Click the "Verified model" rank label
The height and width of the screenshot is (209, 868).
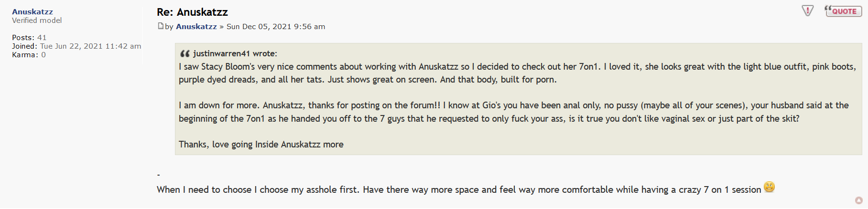pos(37,21)
